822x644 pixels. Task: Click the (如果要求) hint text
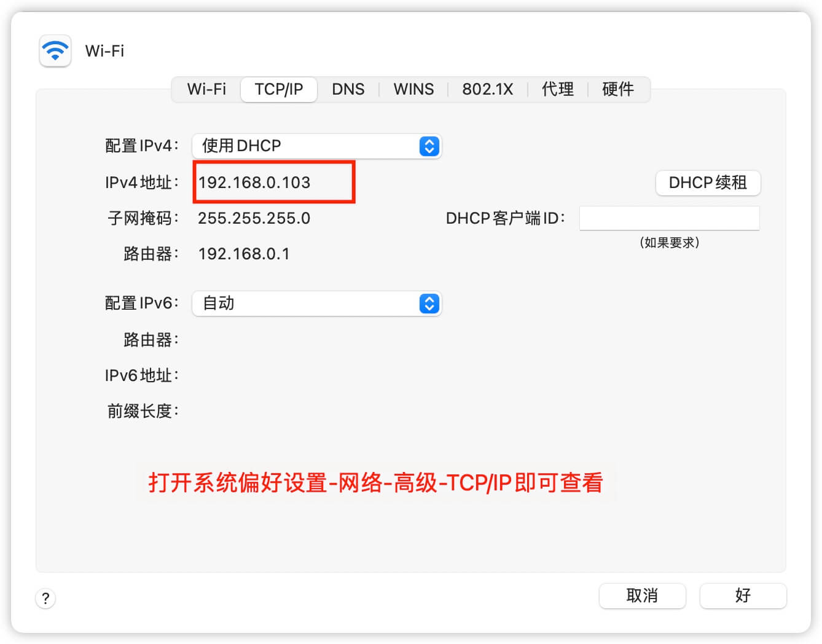(x=670, y=243)
